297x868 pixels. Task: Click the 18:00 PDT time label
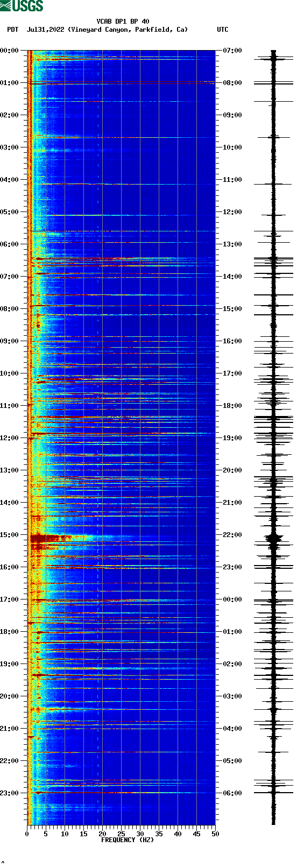tap(9, 632)
